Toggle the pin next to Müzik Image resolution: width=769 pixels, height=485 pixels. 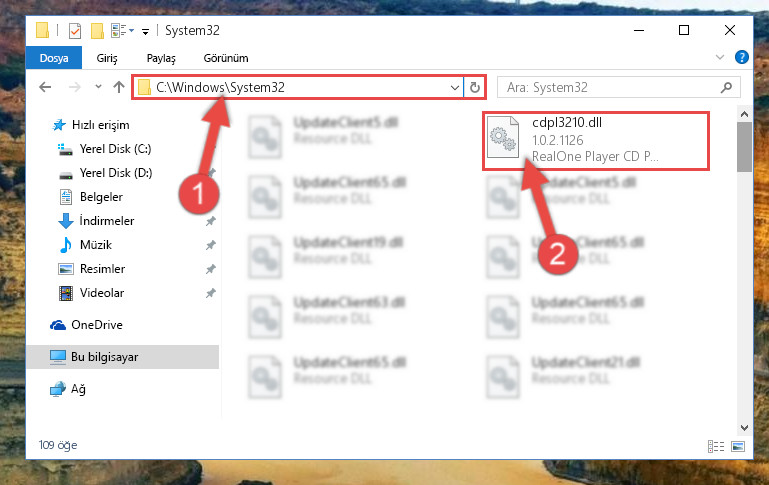pos(210,245)
